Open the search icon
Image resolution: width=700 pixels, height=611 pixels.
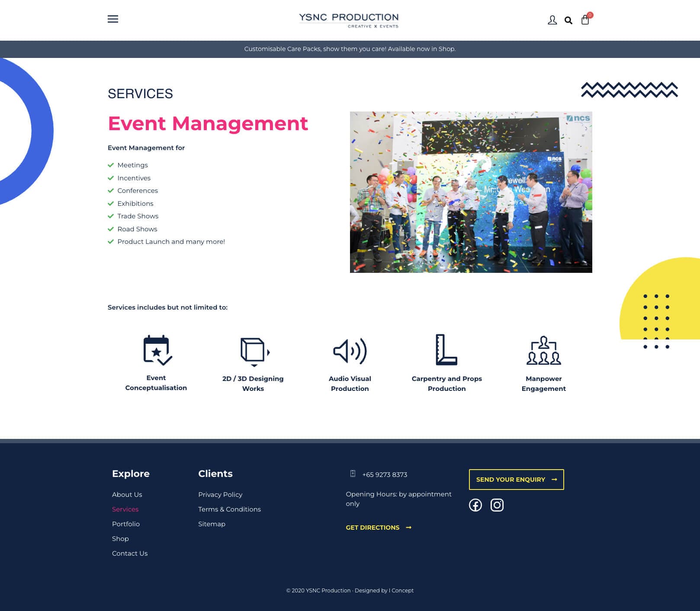[568, 20]
